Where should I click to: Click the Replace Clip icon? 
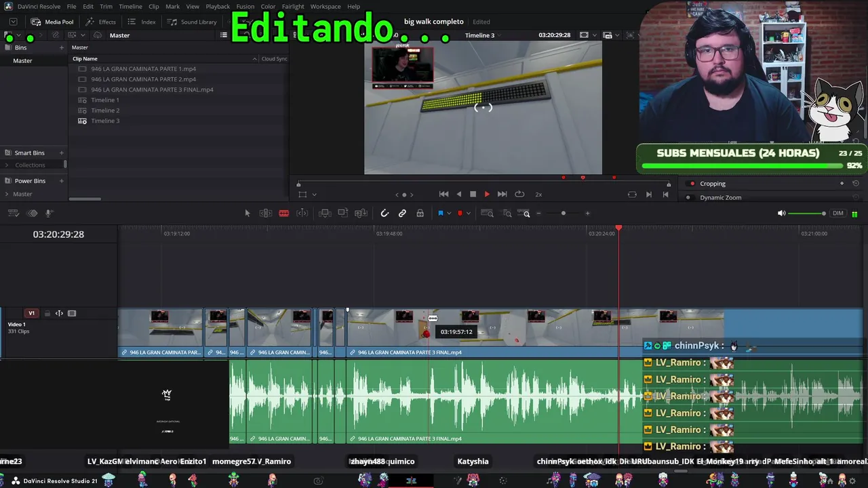point(361,213)
